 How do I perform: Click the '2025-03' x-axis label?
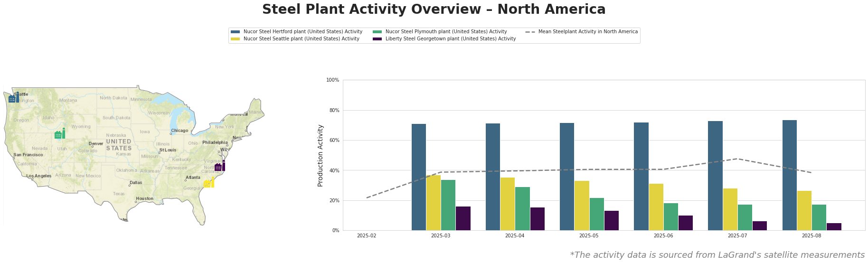point(441,235)
